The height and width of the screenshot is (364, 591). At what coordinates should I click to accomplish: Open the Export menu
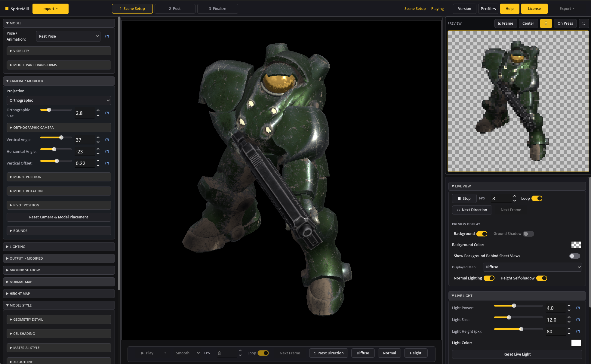tap(567, 9)
